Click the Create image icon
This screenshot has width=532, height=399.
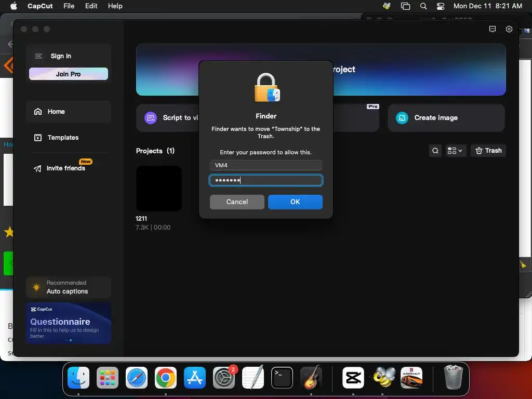click(x=402, y=118)
